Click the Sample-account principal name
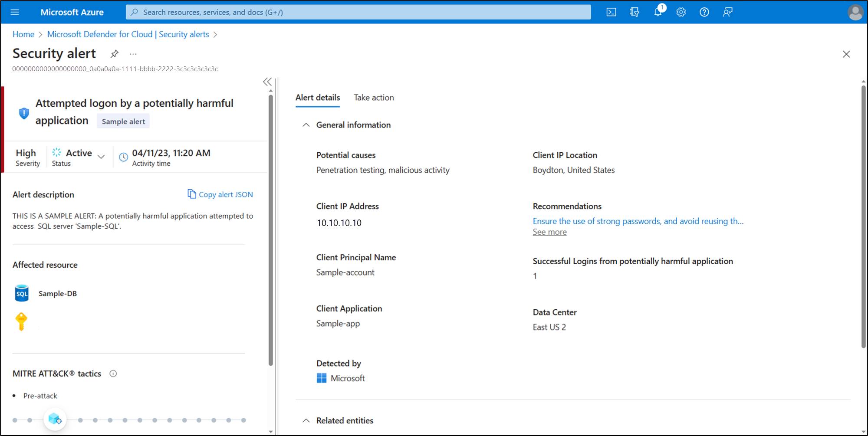The height and width of the screenshot is (436, 868). tap(345, 272)
